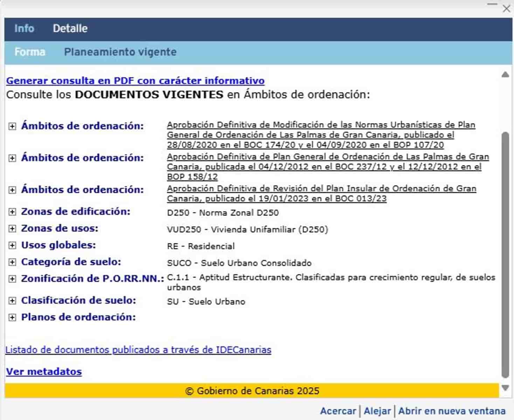
Task: Expand the first Ámbitos de ordenación row
Action: click(x=12, y=126)
